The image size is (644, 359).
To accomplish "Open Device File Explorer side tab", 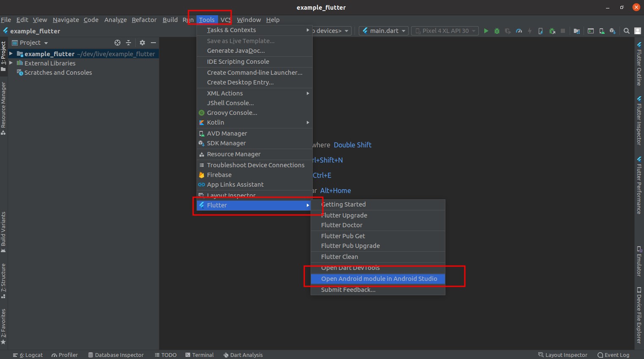I will pos(639,315).
